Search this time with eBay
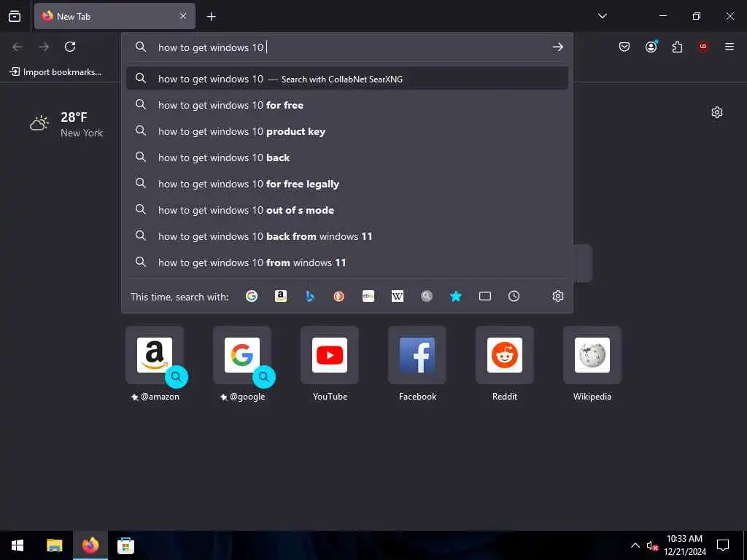747x560 pixels. (x=368, y=296)
